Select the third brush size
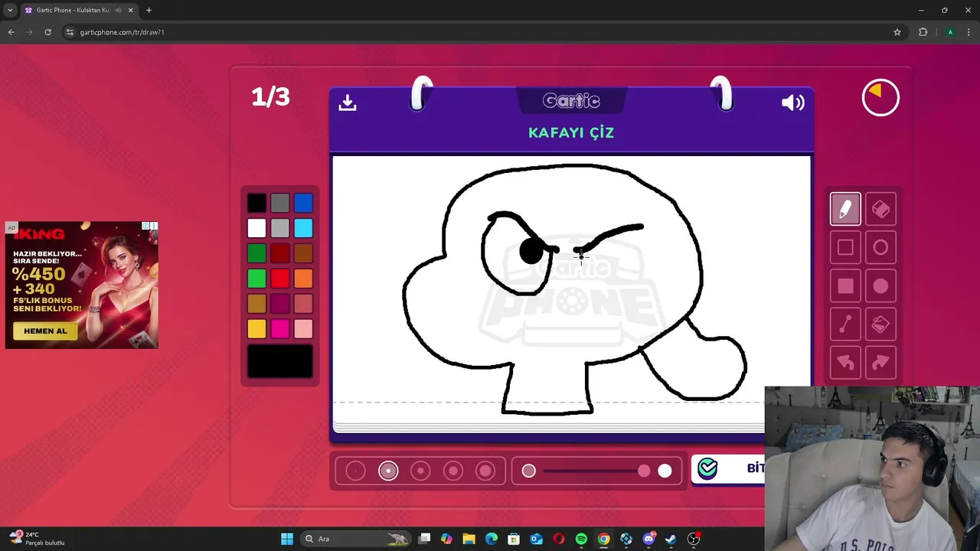Image resolution: width=980 pixels, height=551 pixels. (x=420, y=471)
